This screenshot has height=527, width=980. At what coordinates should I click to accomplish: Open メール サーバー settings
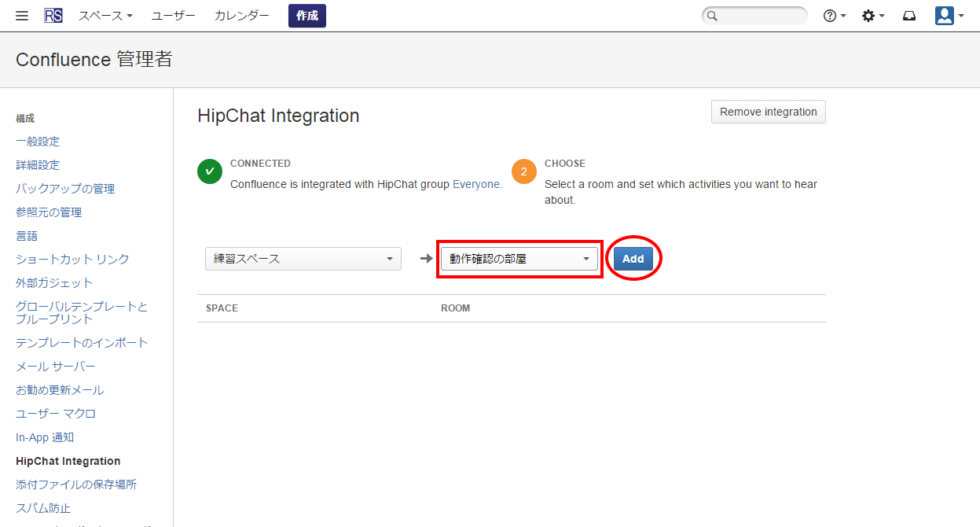[56, 367]
